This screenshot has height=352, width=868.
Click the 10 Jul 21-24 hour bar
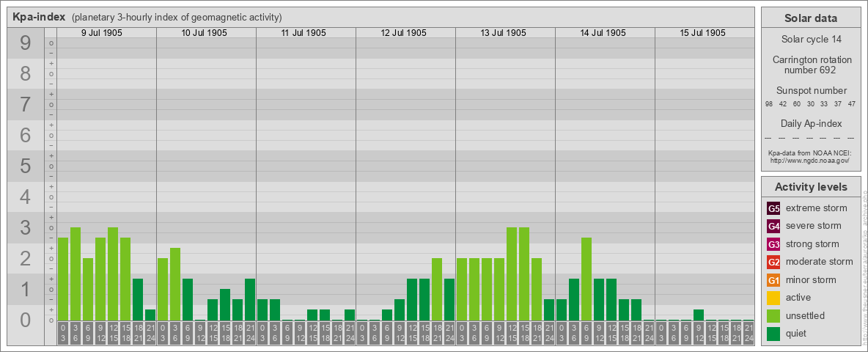click(x=250, y=299)
